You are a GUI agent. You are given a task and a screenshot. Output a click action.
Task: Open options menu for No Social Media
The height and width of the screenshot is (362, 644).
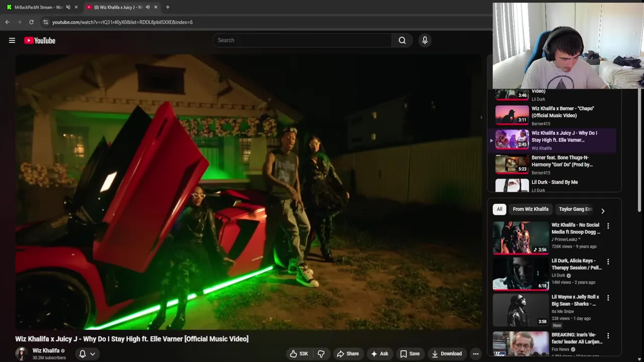pos(608,226)
